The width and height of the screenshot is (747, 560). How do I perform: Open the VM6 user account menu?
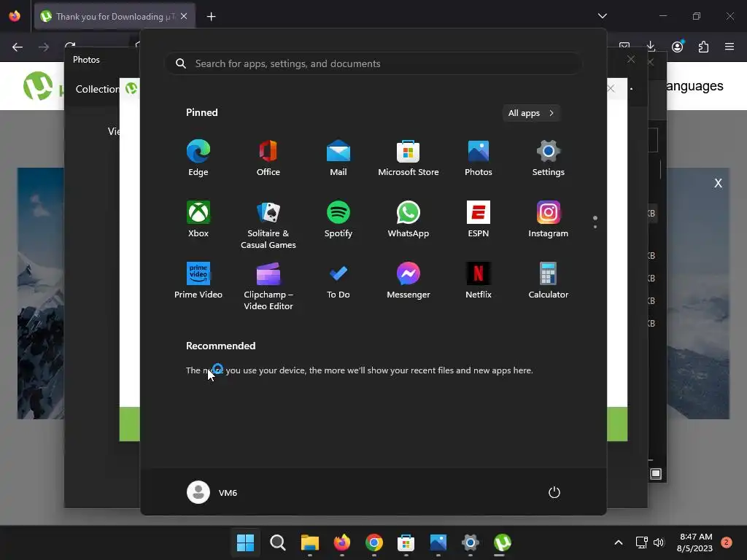tap(212, 492)
